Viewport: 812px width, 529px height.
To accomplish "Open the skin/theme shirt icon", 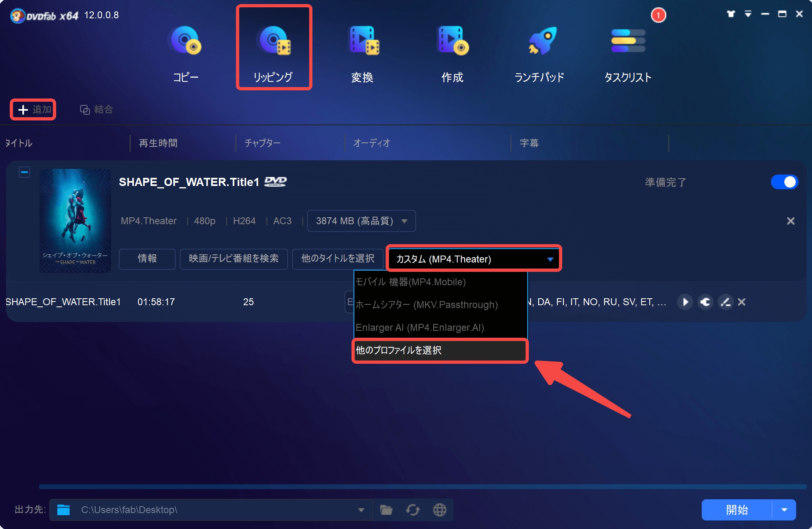I will [x=731, y=14].
